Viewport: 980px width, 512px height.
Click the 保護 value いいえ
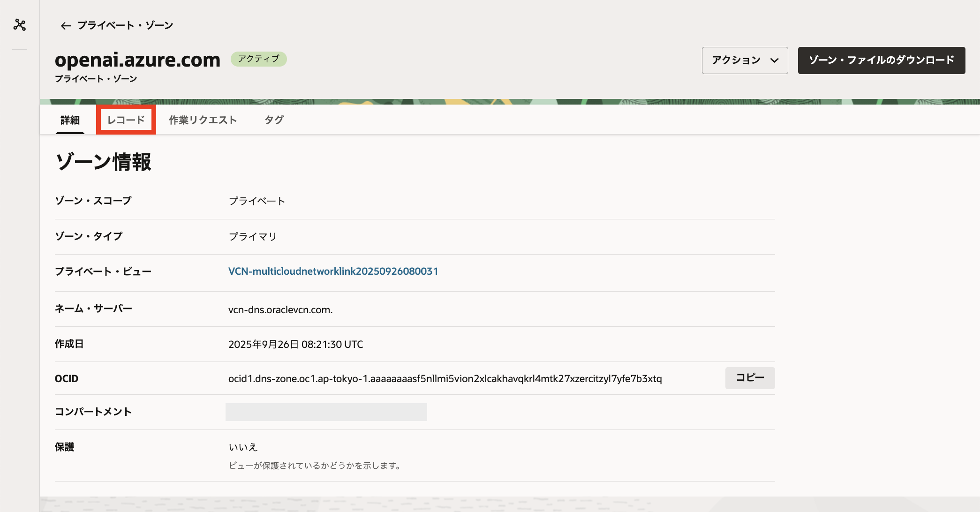point(243,447)
